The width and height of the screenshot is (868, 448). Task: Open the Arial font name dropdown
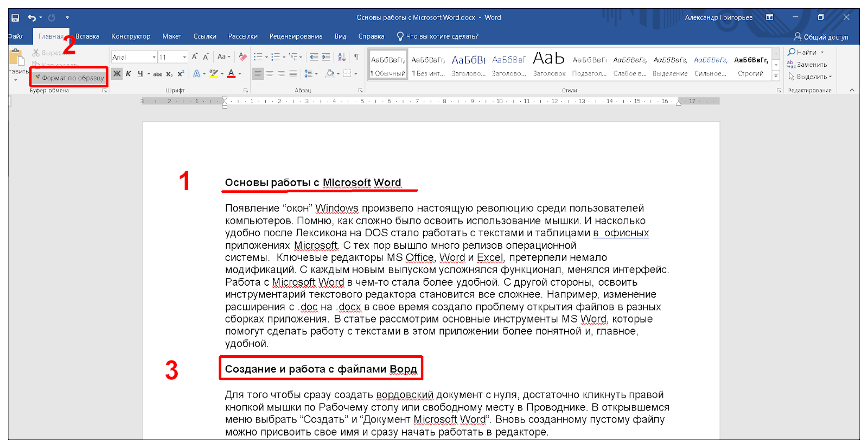tap(154, 57)
